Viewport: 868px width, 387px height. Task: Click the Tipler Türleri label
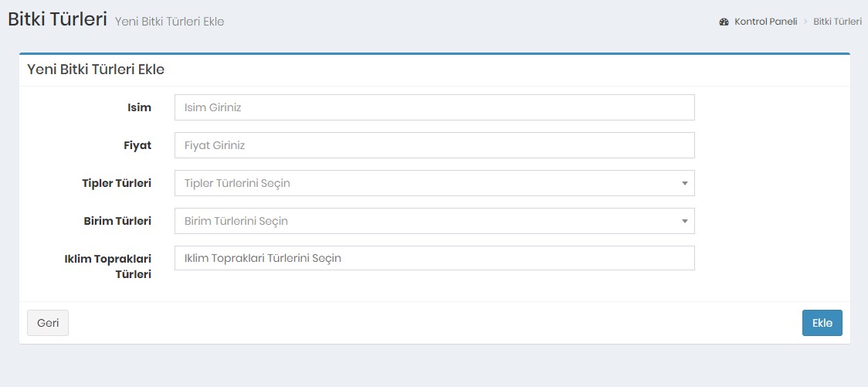click(x=117, y=183)
